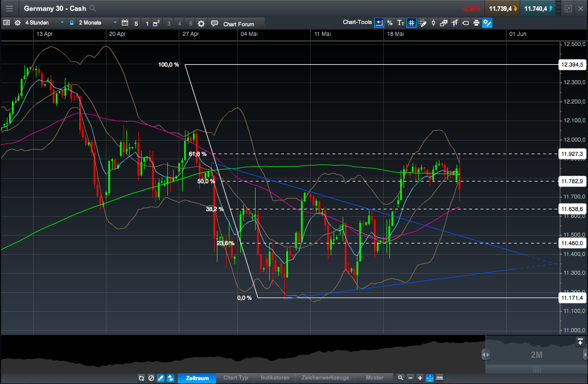Viewport: 588px width, 384px height.
Task: Click the 11.782,9 price label
Action: [x=572, y=181]
